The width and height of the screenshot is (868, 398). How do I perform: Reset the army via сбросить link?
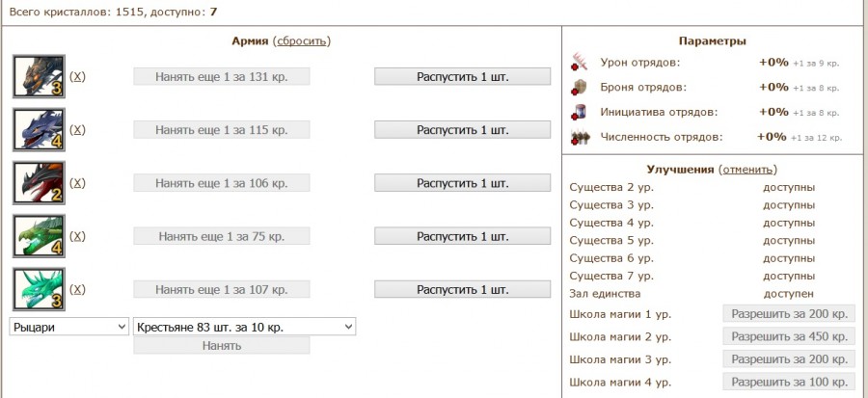(302, 40)
